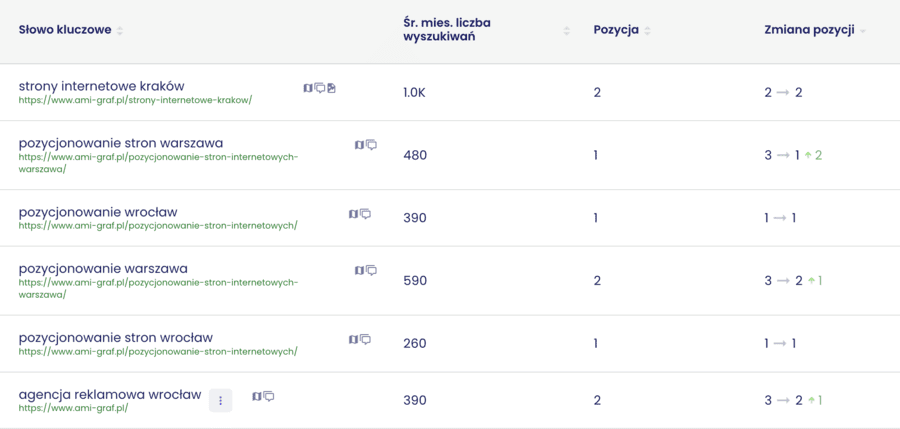Click speech-bubble icon in 'pozycjonowanie stron wrocław' row
The image size is (900, 429).
click(x=365, y=339)
